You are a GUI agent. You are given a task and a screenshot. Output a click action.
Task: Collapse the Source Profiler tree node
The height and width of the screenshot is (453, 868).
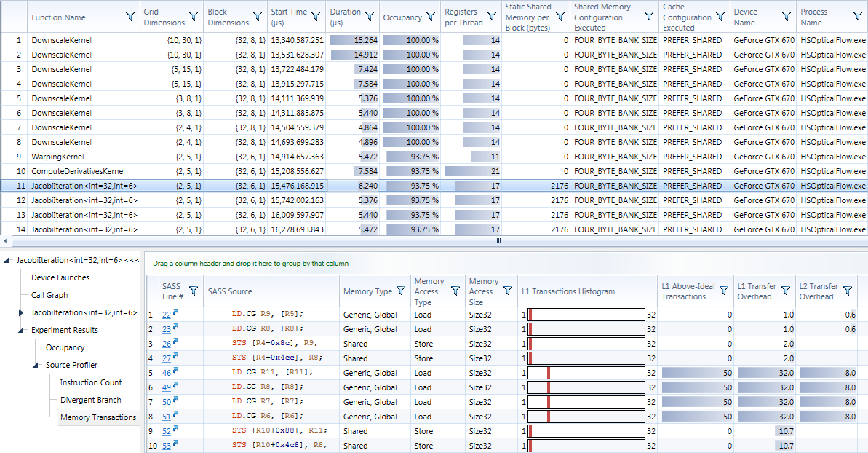(36, 365)
